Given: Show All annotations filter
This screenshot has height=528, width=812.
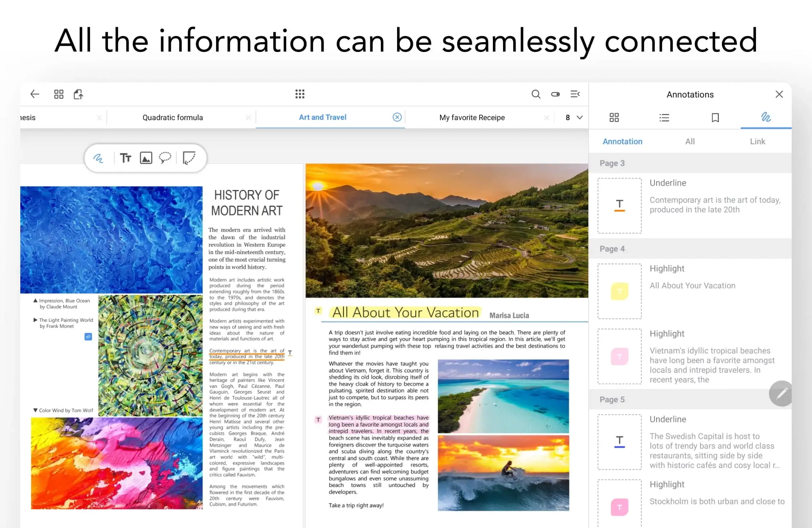Looking at the screenshot, I should click(x=690, y=141).
